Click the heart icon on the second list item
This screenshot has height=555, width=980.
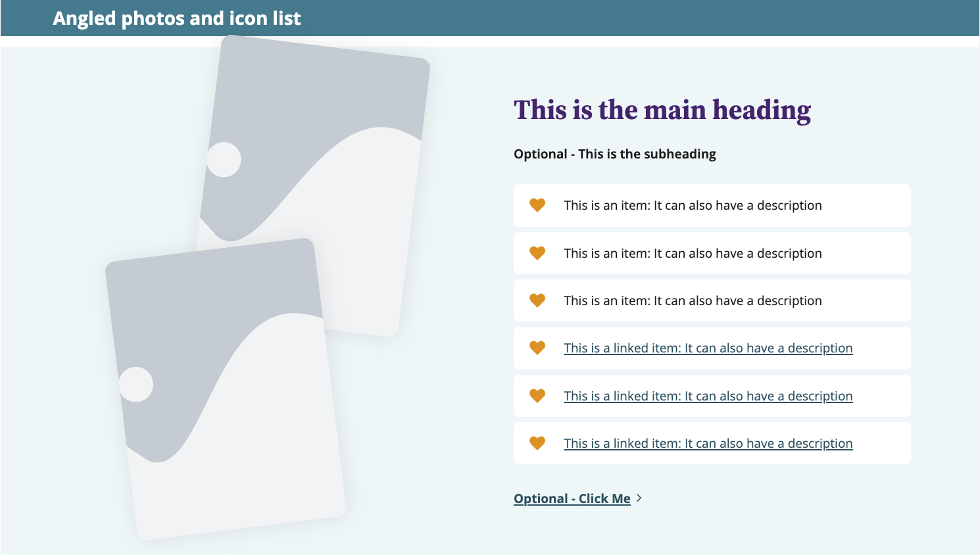(537, 253)
